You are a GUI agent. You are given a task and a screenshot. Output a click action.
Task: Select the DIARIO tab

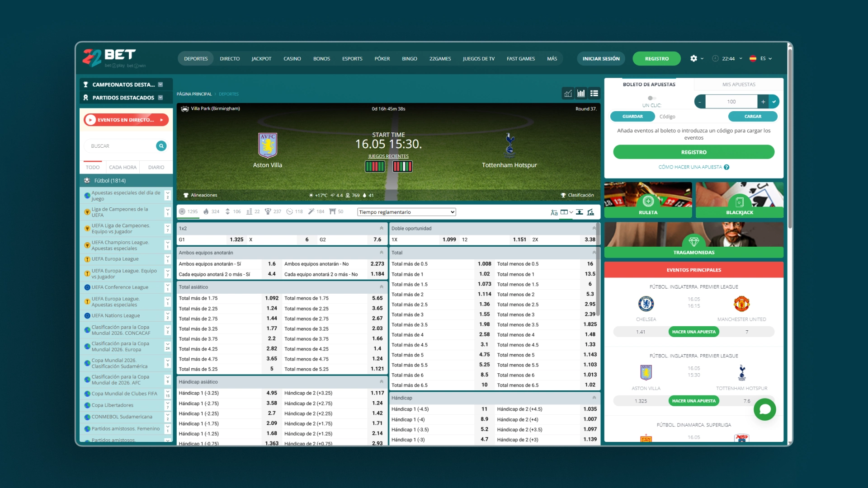pyautogui.click(x=156, y=167)
